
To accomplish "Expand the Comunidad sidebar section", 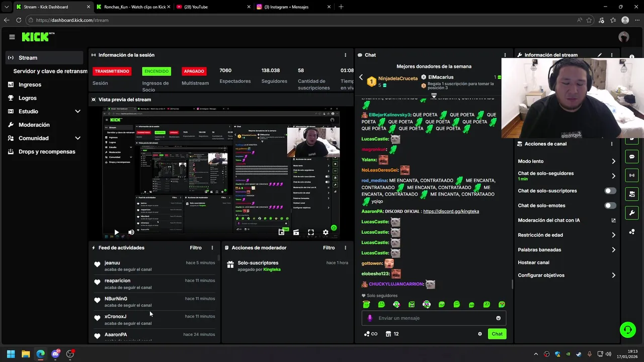I will tap(77, 138).
